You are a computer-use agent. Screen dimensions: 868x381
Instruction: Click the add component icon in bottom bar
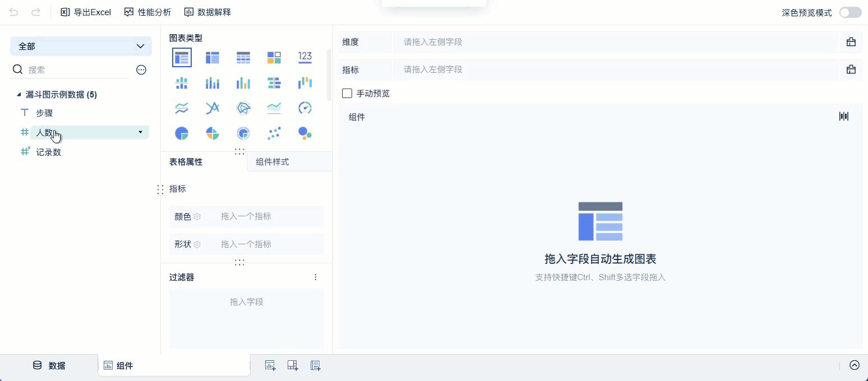click(270, 365)
